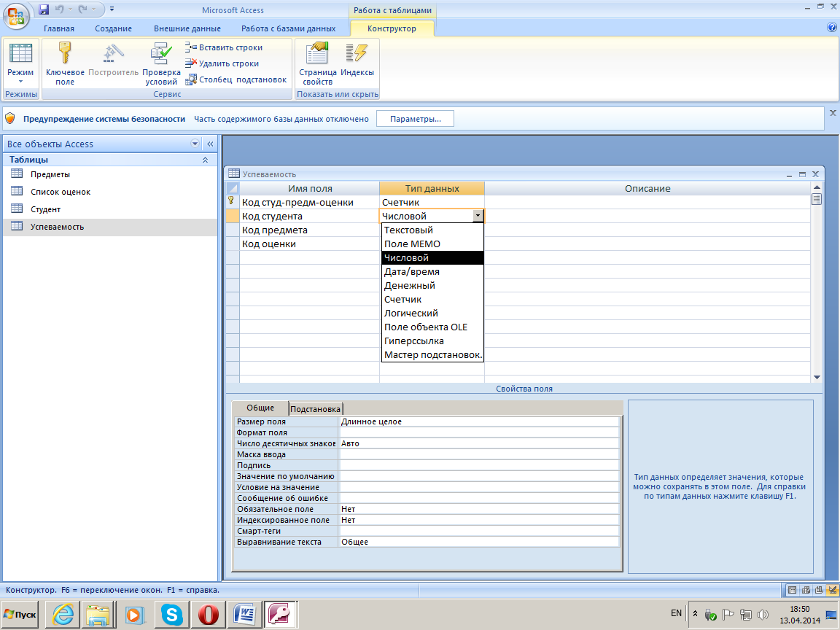
Task: Open Opera browser from taskbar
Action: click(208, 614)
